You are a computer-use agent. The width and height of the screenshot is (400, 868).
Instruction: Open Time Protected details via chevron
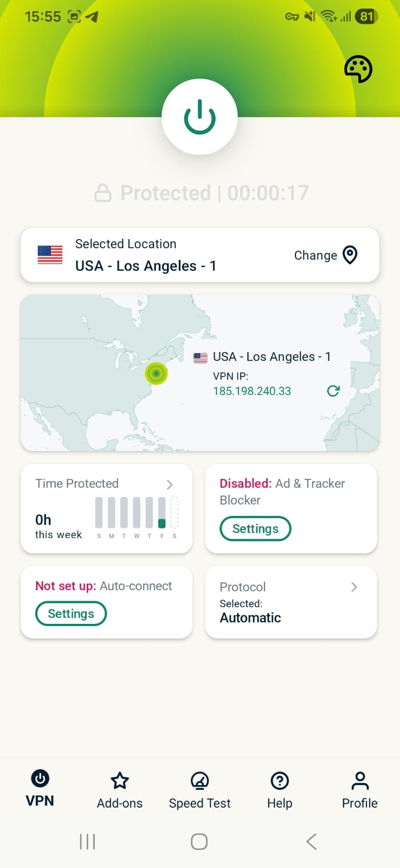(170, 484)
